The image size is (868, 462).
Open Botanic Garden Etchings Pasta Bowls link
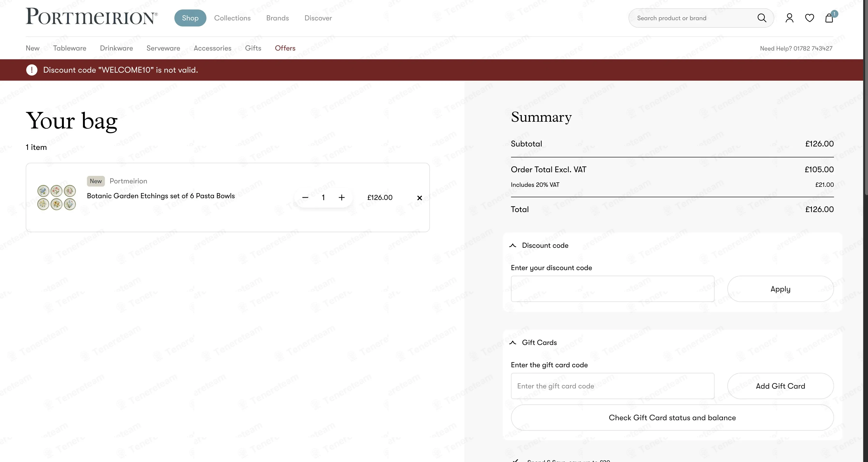(161, 196)
